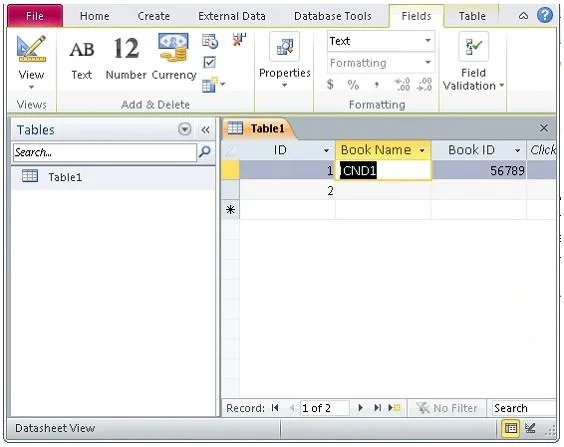564x447 pixels.
Task: Open the ID column dropdown arrow
Action: coord(327,150)
